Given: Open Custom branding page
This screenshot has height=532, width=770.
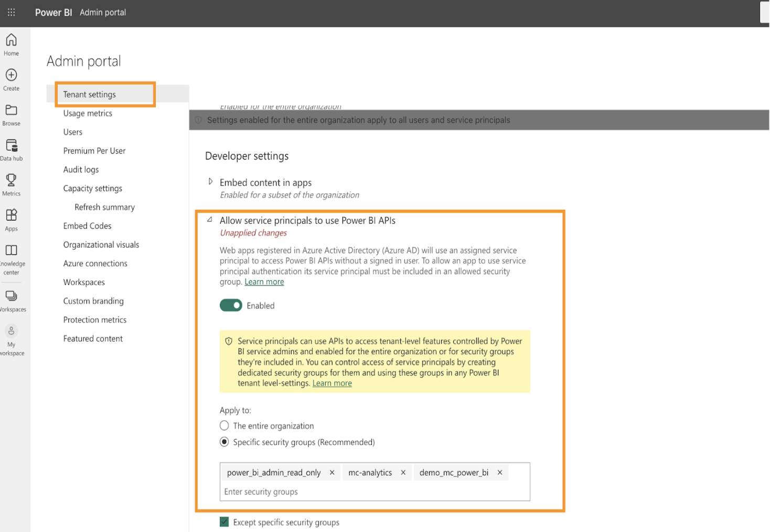Looking at the screenshot, I should point(93,301).
